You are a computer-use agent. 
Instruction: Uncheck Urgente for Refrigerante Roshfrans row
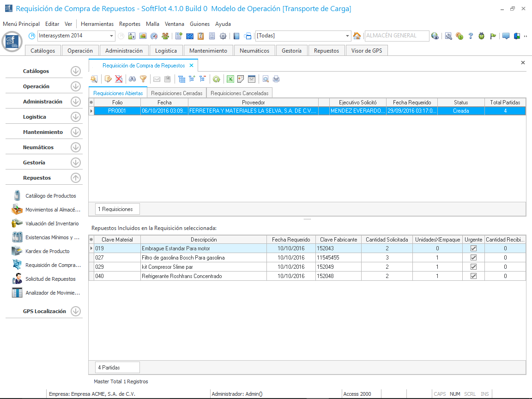pyautogui.click(x=473, y=276)
